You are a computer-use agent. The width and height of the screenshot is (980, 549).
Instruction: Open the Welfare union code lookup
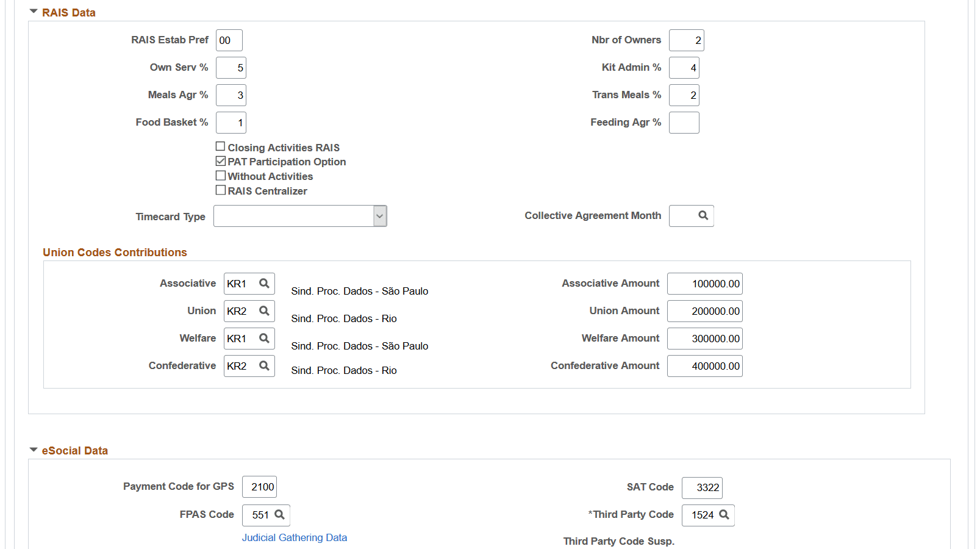[x=264, y=339]
